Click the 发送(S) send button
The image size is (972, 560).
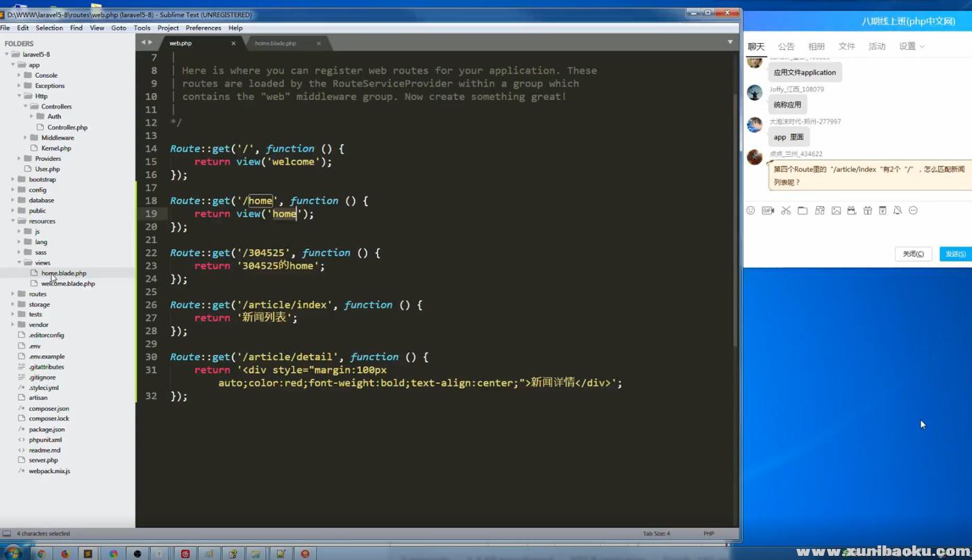(x=955, y=254)
